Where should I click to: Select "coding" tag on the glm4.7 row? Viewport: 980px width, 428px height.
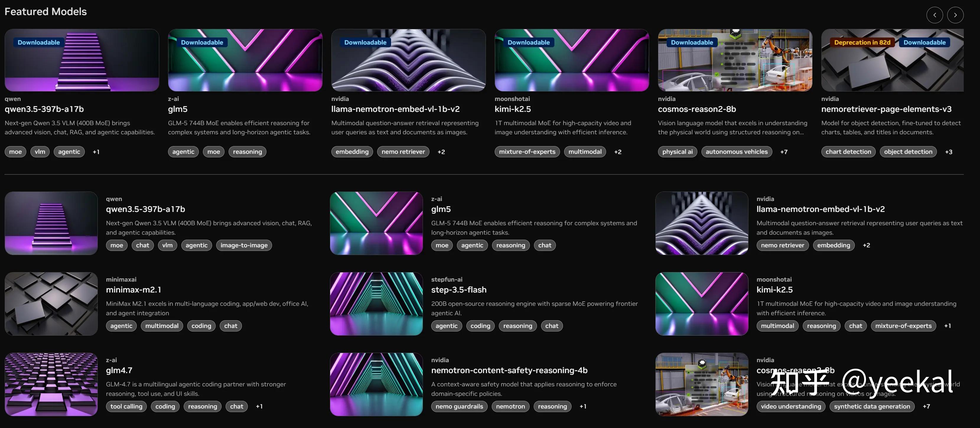(165, 406)
